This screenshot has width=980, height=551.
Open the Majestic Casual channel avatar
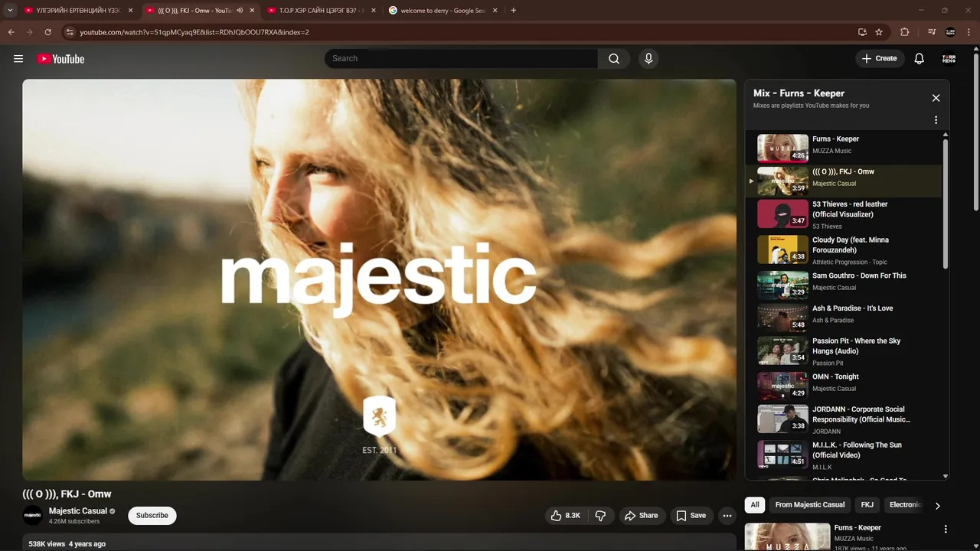33,515
